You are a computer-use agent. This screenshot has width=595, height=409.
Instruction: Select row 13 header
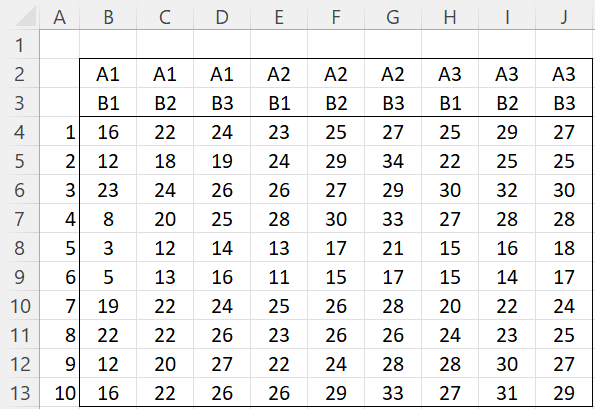pyautogui.click(x=19, y=392)
